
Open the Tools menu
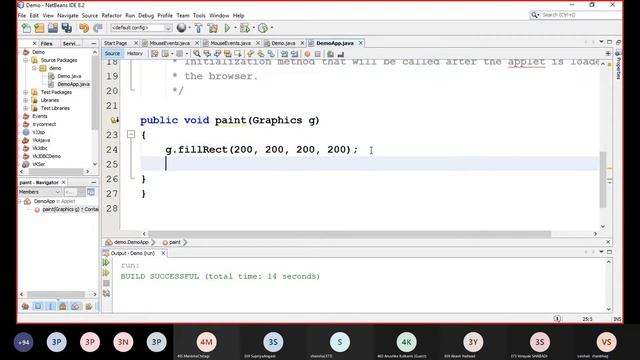[199, 15]
